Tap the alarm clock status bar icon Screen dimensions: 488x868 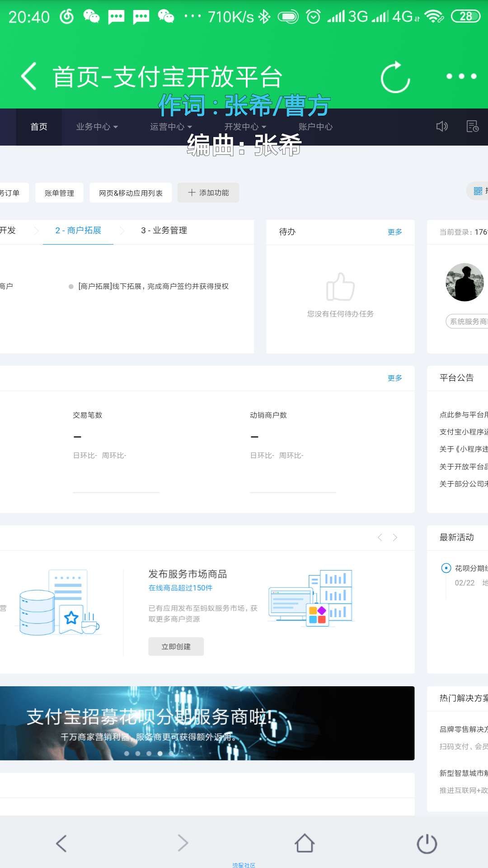(x=313, y=17)
